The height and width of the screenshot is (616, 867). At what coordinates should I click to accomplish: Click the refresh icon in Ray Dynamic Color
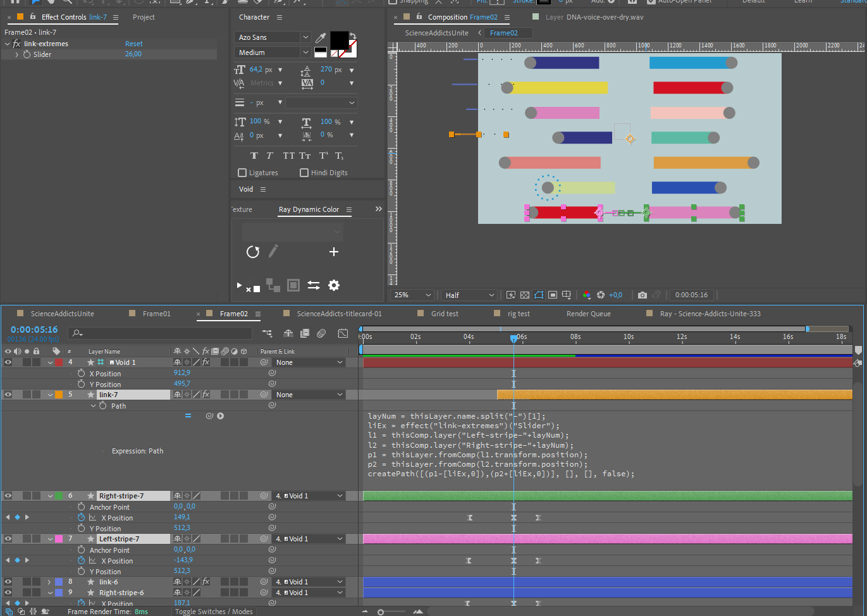252,252
